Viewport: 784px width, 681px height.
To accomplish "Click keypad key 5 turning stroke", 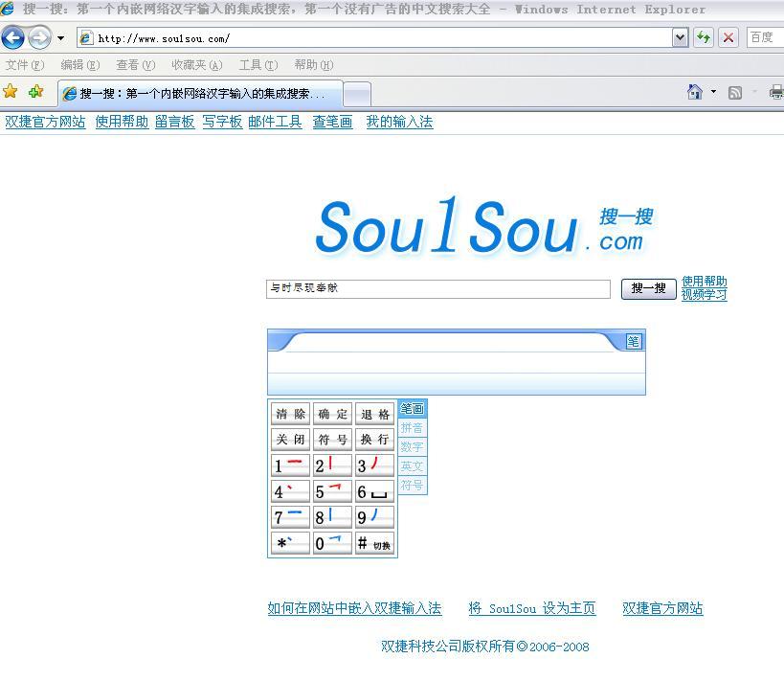I will [332, 491].
